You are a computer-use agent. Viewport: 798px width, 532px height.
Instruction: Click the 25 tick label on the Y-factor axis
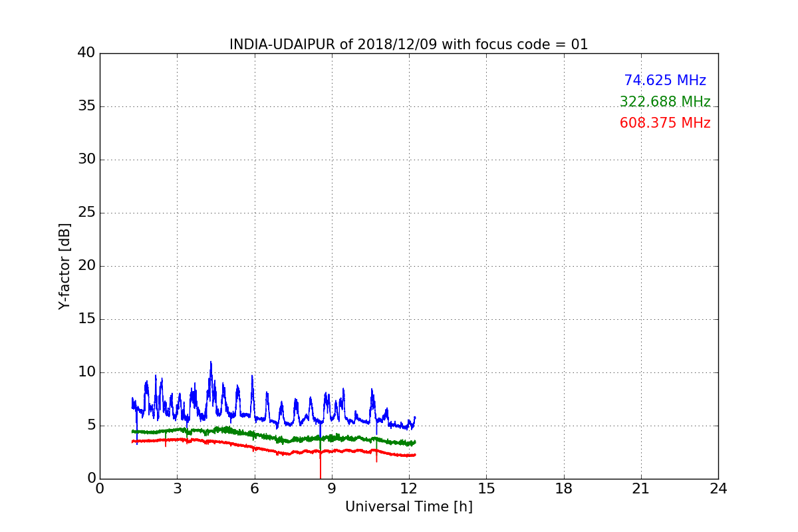[86, 213]
